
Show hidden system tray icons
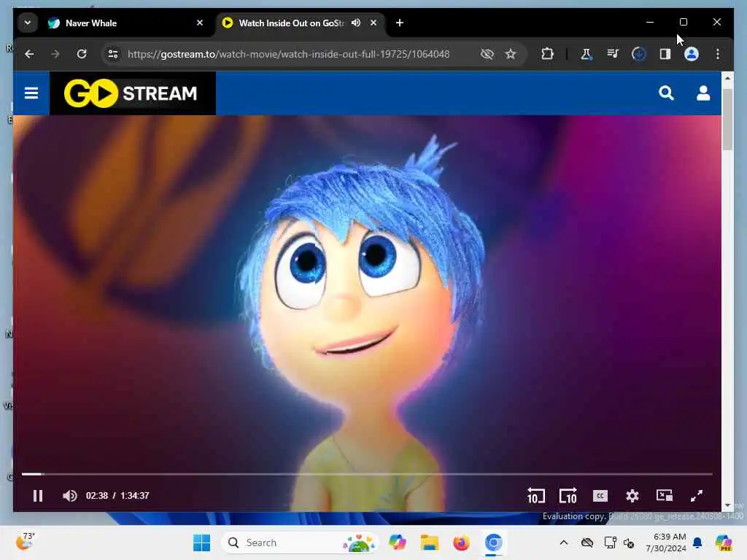(564, 542)
